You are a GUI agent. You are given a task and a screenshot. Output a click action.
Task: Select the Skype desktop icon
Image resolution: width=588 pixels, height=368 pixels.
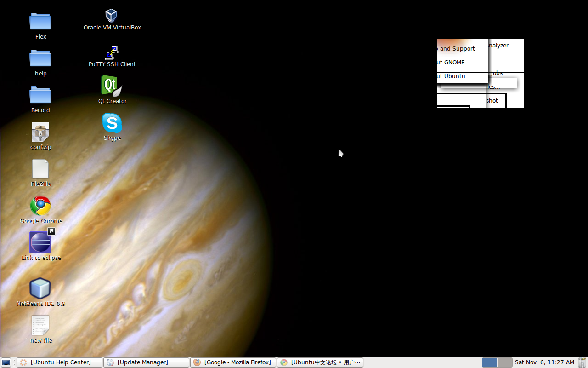(112, 123)
